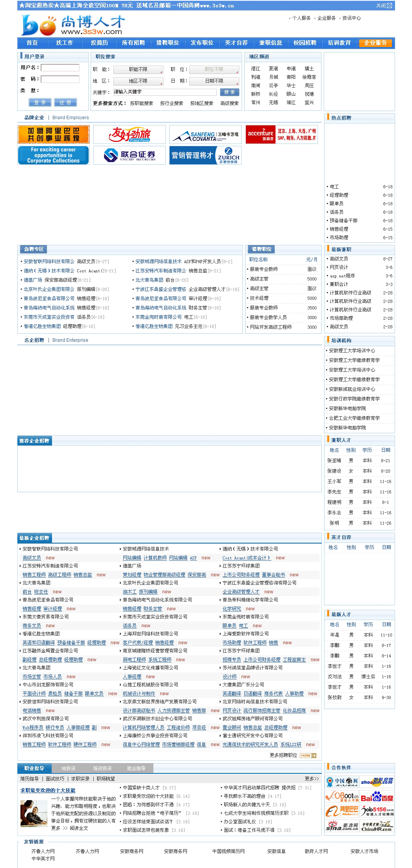Open the 求职最受欢迎的十大技能 headline
Viewport: 412px width, 868px height.
(48, 790)
